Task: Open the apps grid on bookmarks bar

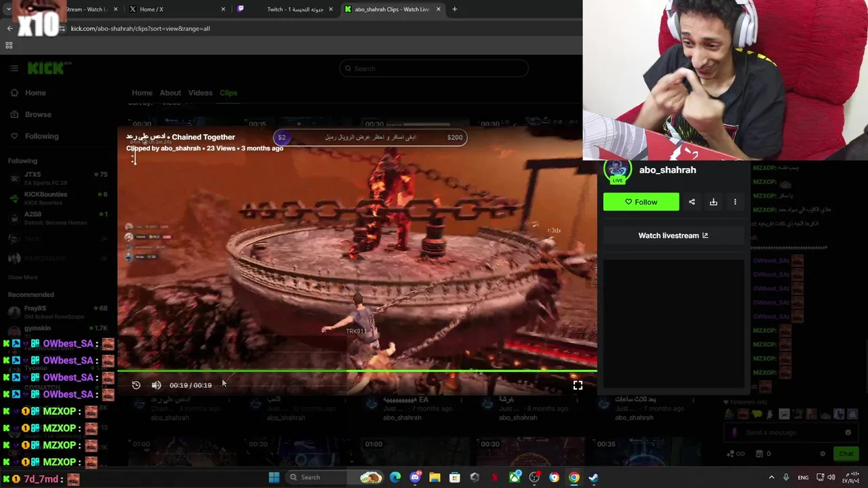Action: pos(9,45)
